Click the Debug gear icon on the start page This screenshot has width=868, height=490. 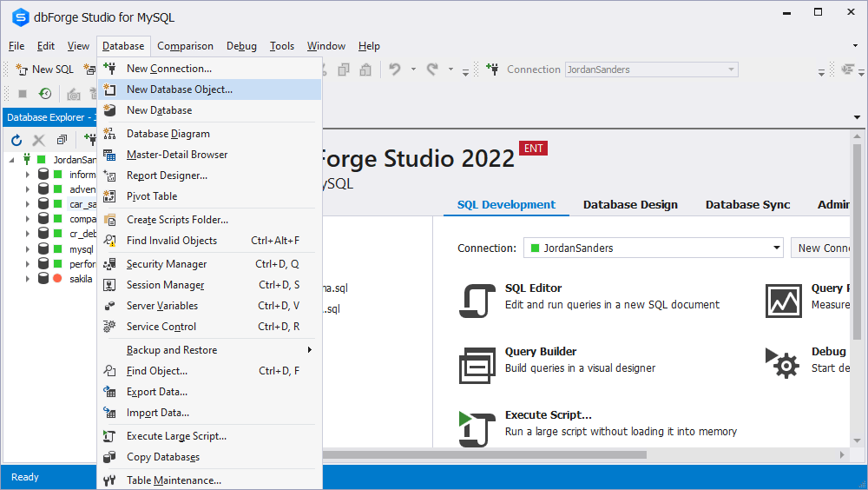pyautogui.click(x=783, y=363)
